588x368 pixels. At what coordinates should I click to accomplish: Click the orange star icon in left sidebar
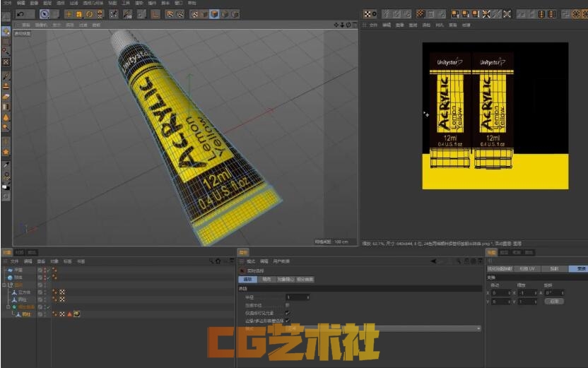tap(6, 152)
